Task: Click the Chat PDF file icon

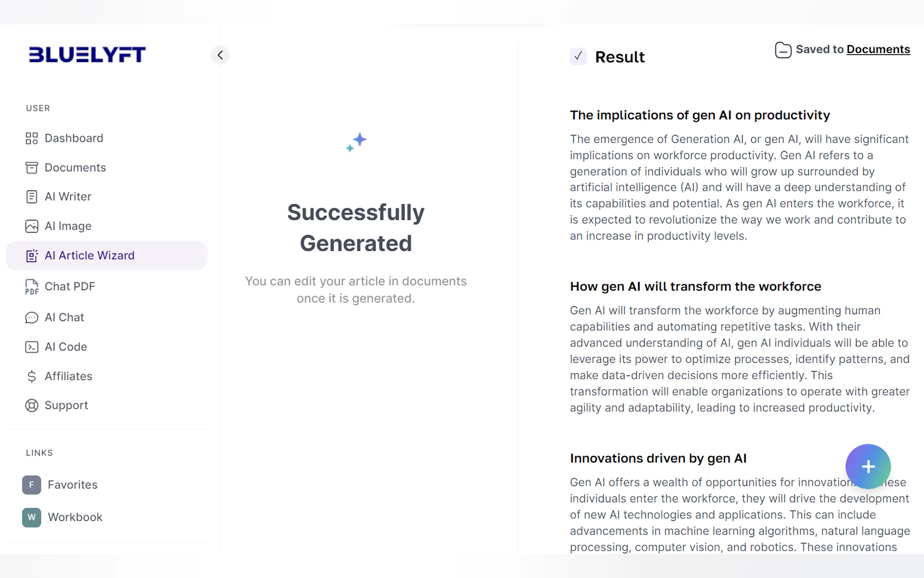Action: [x=32, y=287]
